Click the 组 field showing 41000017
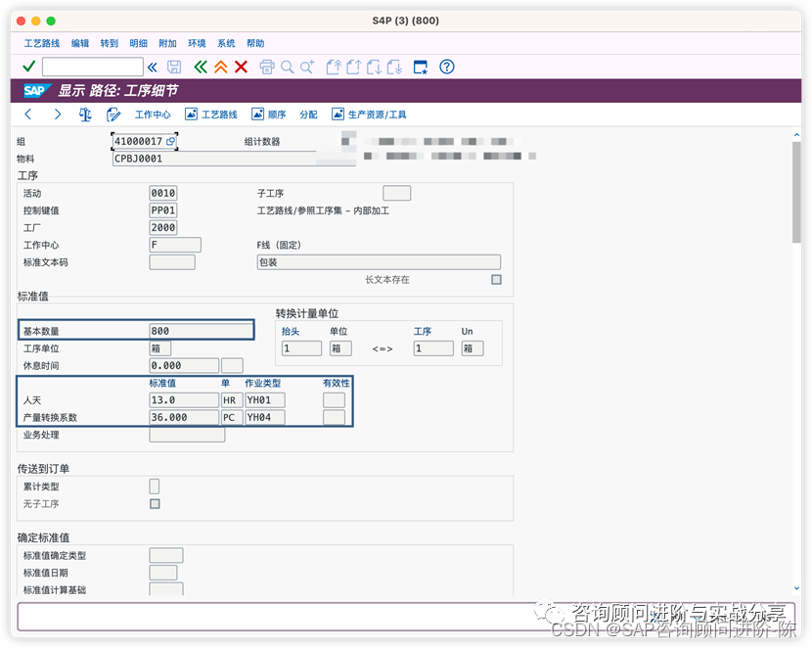The image size is (812, 648). pos(145,141)
